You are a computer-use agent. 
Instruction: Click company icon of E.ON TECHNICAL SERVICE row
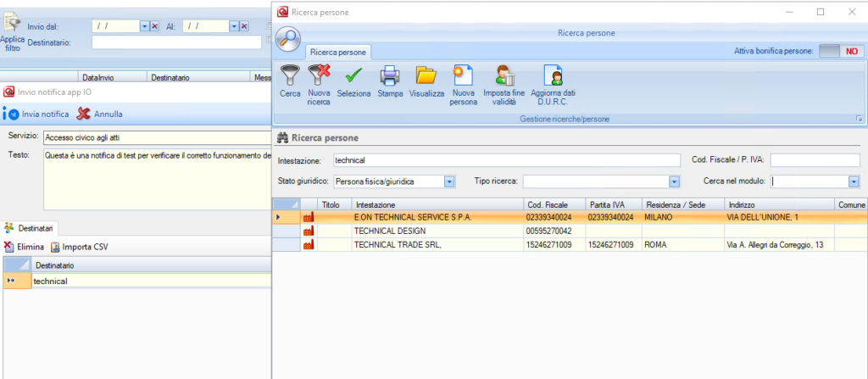[309, 218]
